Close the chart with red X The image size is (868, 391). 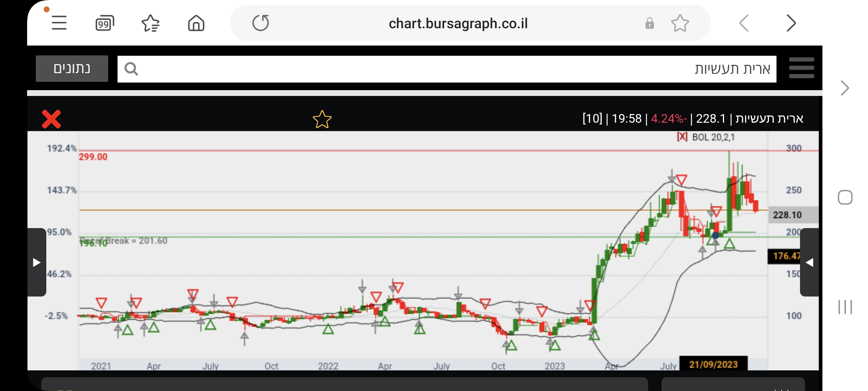[x=51, y=119]
